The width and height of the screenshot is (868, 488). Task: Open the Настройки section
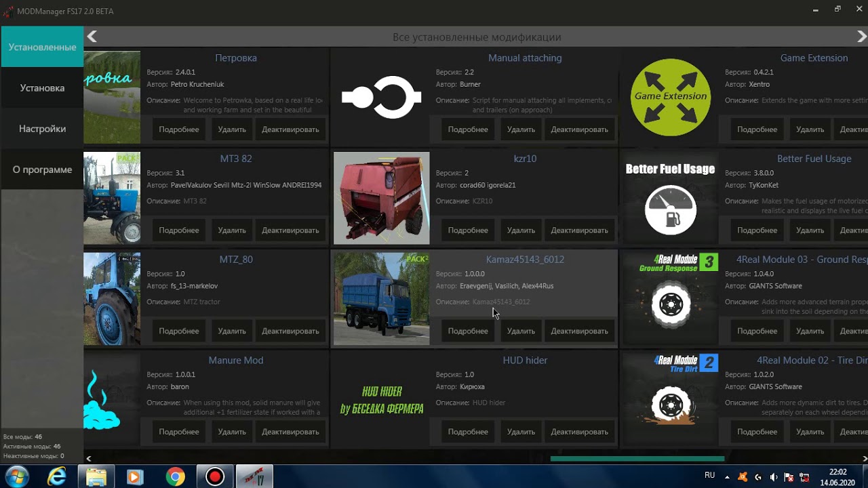coord(42,129)
